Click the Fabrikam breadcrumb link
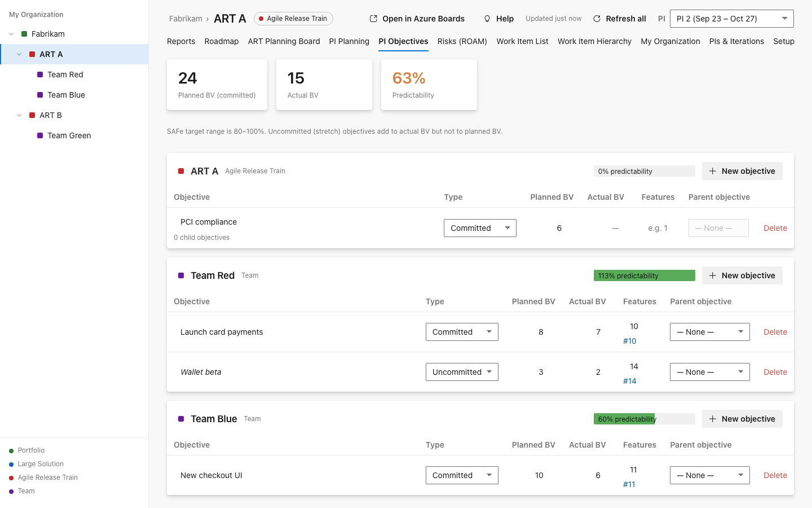Image resolution: width=812 pixels, height=508 pixels. (x=186, y=19)
